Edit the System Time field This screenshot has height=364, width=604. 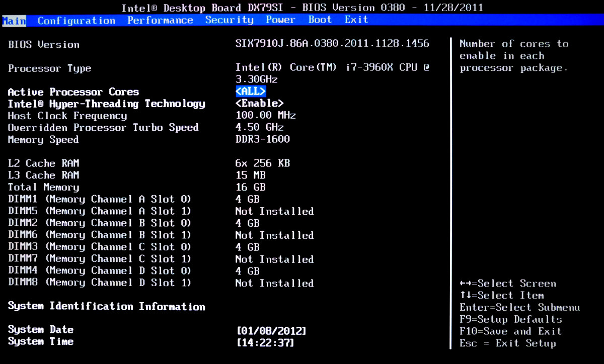(265, 343)
